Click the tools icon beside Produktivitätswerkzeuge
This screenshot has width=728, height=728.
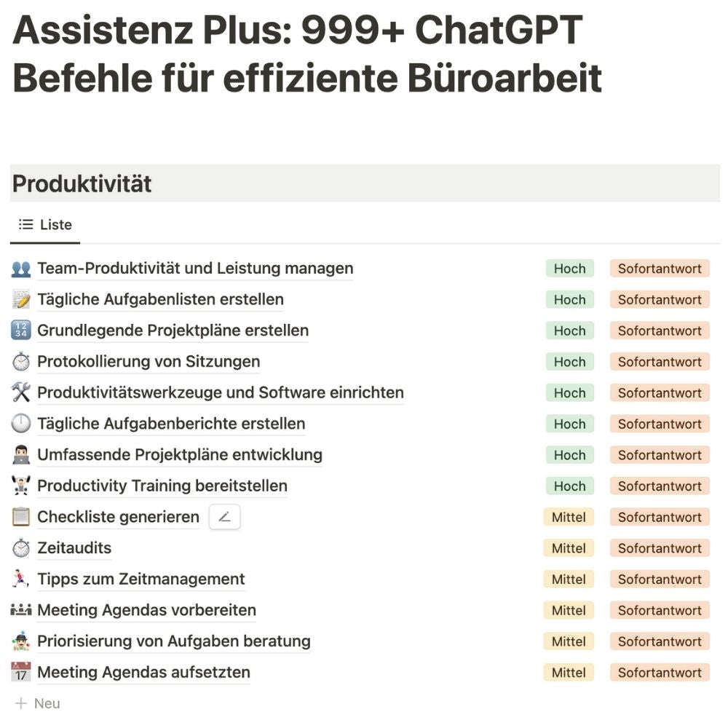click(21, 393)
